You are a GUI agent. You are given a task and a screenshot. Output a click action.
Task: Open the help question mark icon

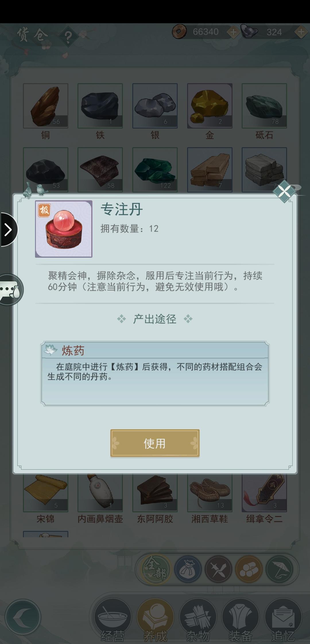click(x=68, y=37)
